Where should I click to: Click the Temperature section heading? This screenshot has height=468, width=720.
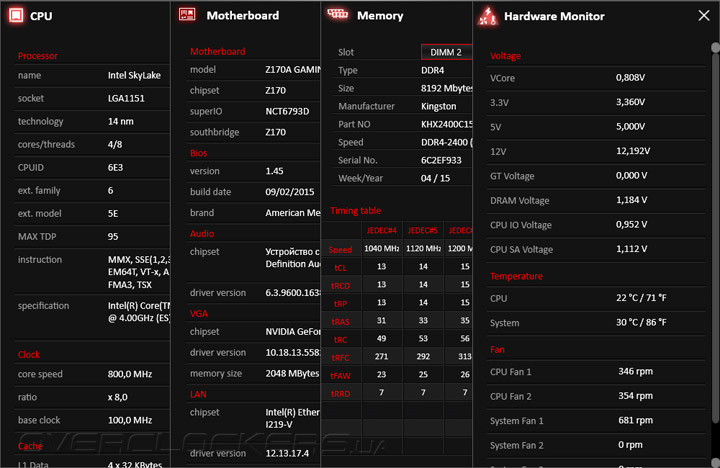516,276
